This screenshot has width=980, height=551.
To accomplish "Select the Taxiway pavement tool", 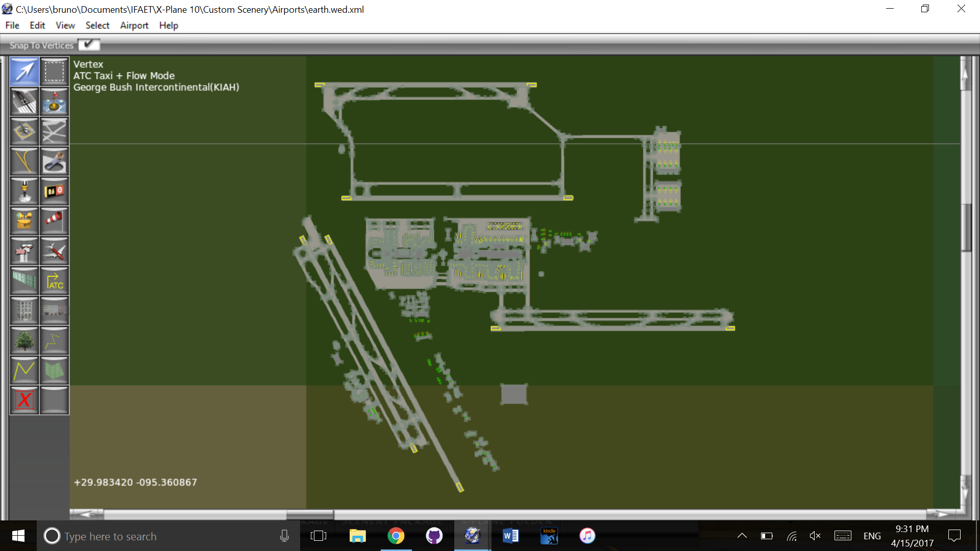I will click(54, 132).
